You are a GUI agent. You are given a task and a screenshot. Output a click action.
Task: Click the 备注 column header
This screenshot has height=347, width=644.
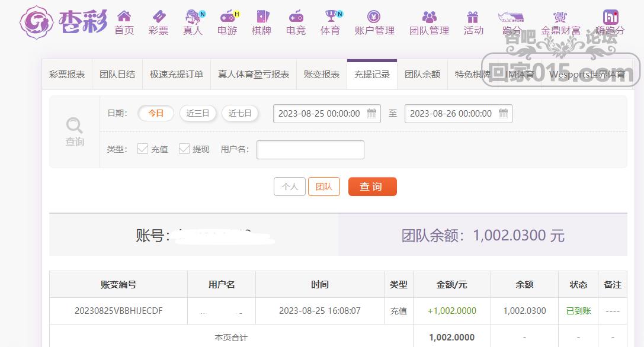click(x=613, y=284)
